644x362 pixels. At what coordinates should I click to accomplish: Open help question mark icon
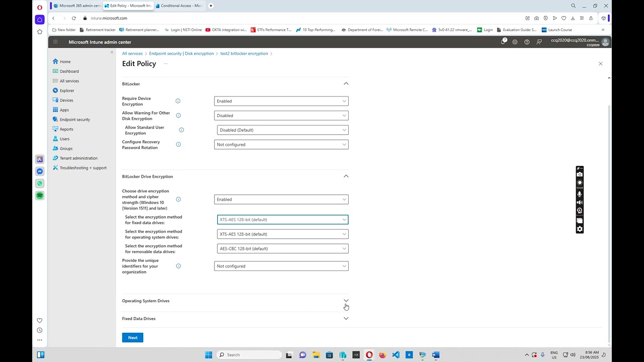[527, 42]
